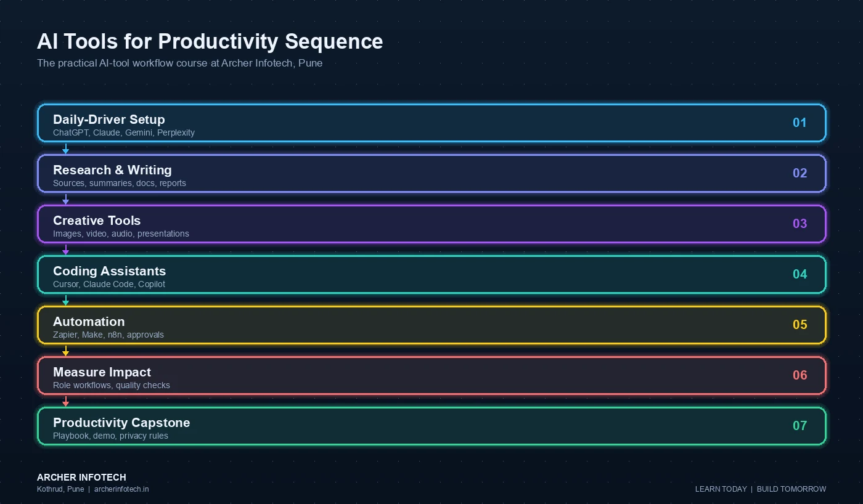
Task: Click step number 01
Action: tap(800, 123)
